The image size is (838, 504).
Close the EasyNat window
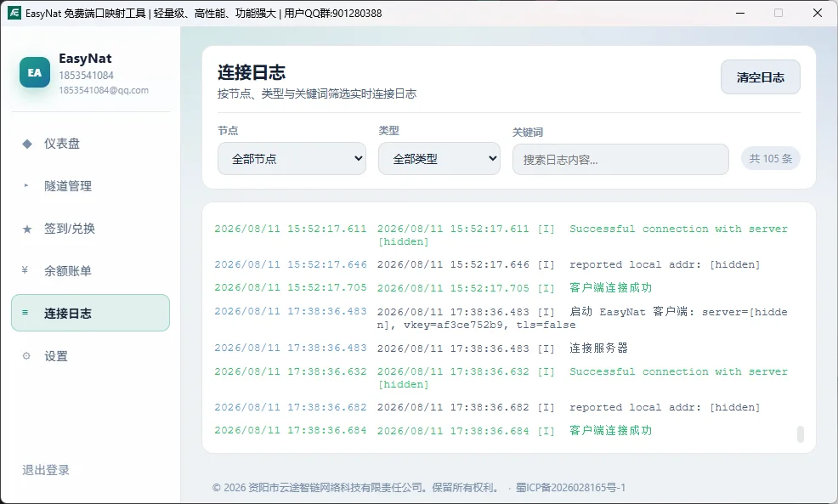[817, 13]
